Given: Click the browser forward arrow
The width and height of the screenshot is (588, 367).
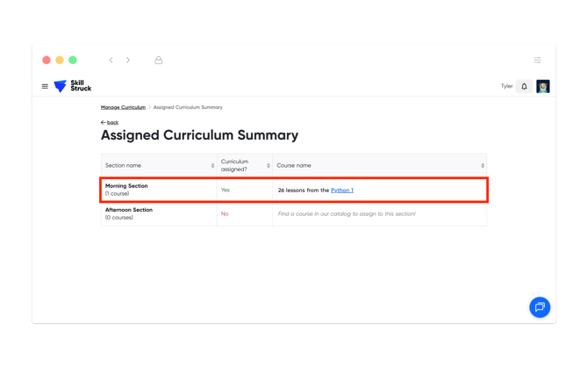Looking at the screenshot, I should point(128,61).
